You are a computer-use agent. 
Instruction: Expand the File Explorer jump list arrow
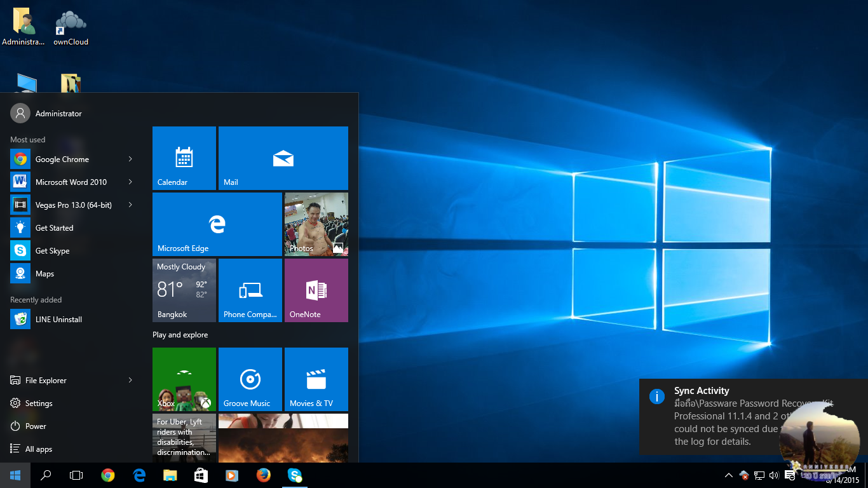click(130, 381)
